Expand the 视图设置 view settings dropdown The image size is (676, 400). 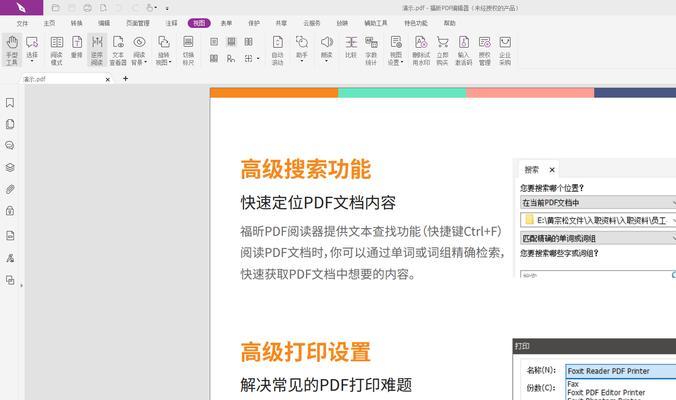click(402, 62)
